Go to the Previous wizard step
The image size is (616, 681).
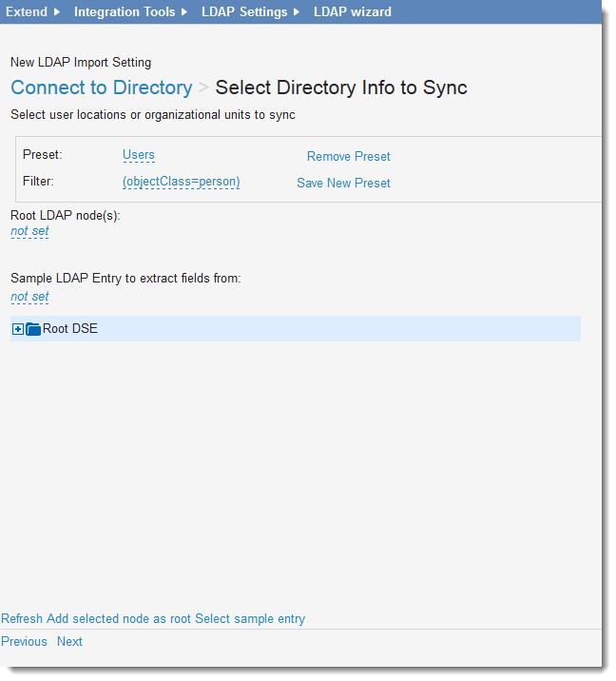pyautogui.click(x=24, y=641)
